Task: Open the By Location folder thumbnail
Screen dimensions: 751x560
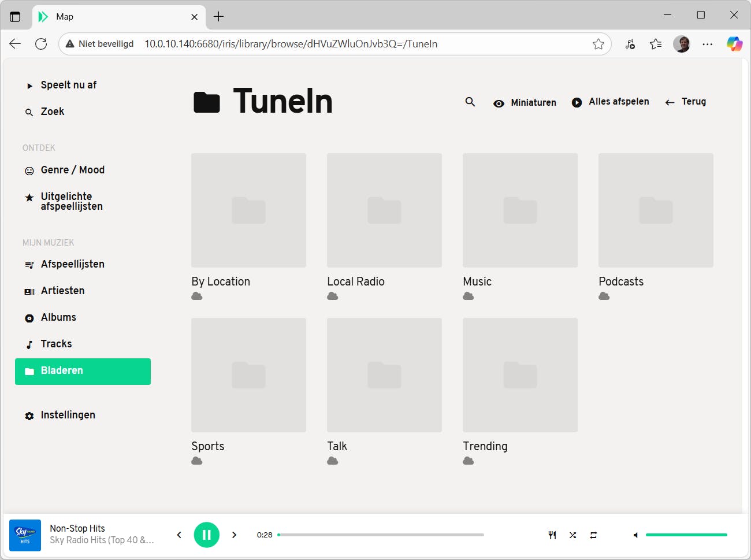Action: [248, 210]
